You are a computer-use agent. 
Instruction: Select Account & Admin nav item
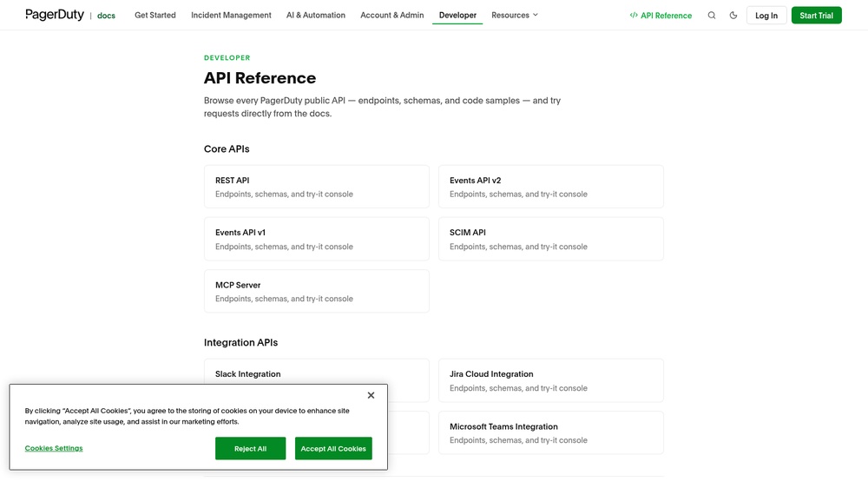[x=392, y=15]
